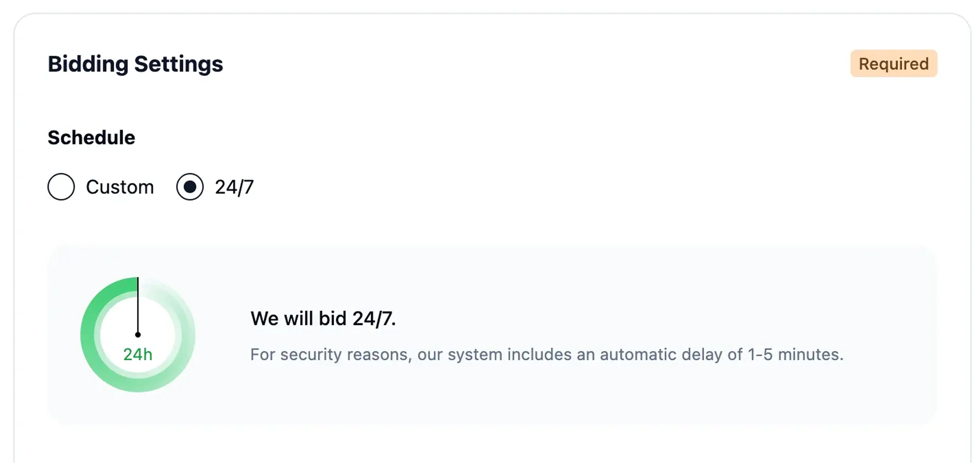Click the faded right arc of the ring

click(188, 335)
